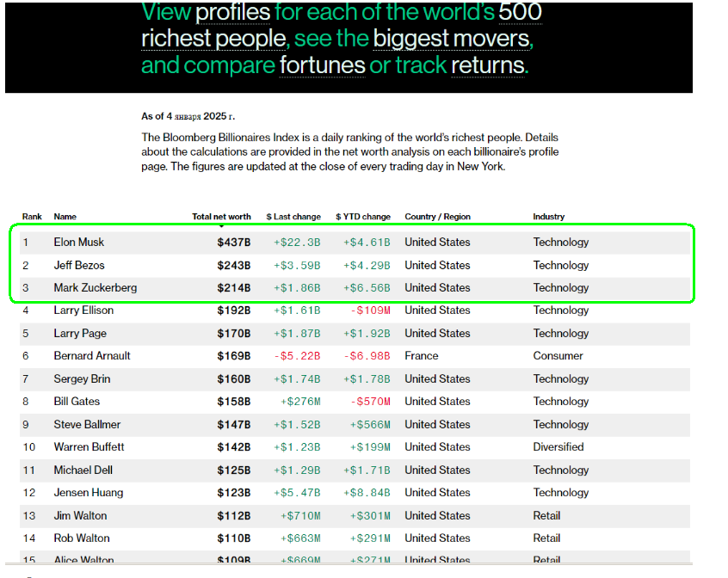Click Elon Musk's $437B net worth

(234, 243)
